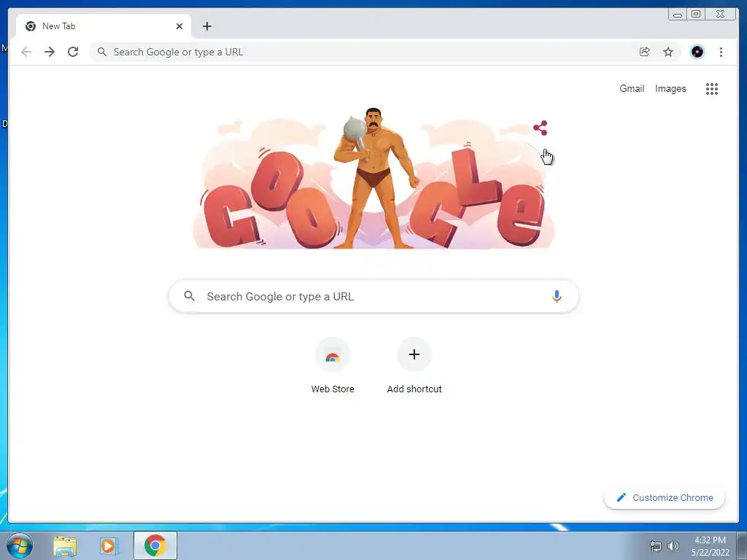Open the Chrome profile avatar

click(x=697, y=52)
